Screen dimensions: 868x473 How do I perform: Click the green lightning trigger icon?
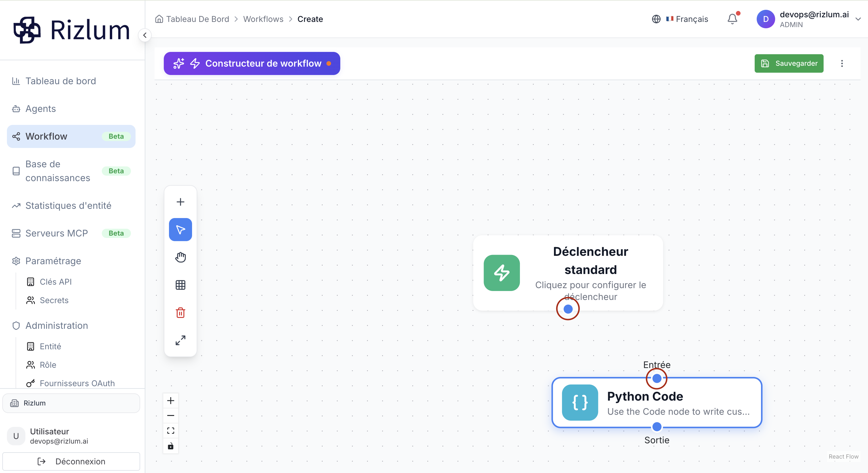coord(502,273)
